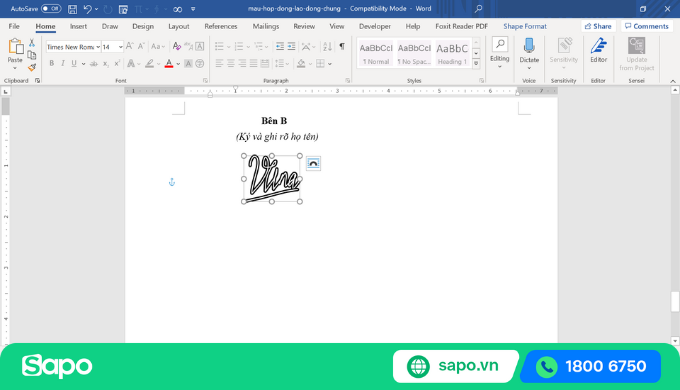Viewport: 680px width, 390px height.
Task: Click the search magnifier in title bar
Action: (478, 9)
